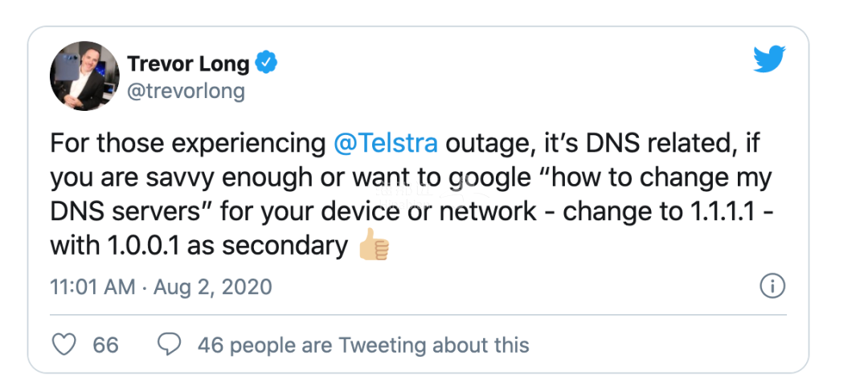Viewport: 868px width, 388px height.
Task: Open "46 people are Tweeting about this"
Action: 363,345
